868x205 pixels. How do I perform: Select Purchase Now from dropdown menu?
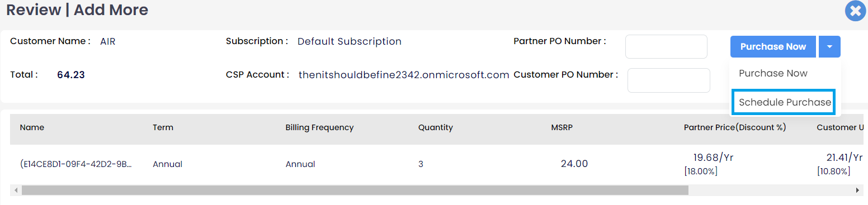pos(773,73)
